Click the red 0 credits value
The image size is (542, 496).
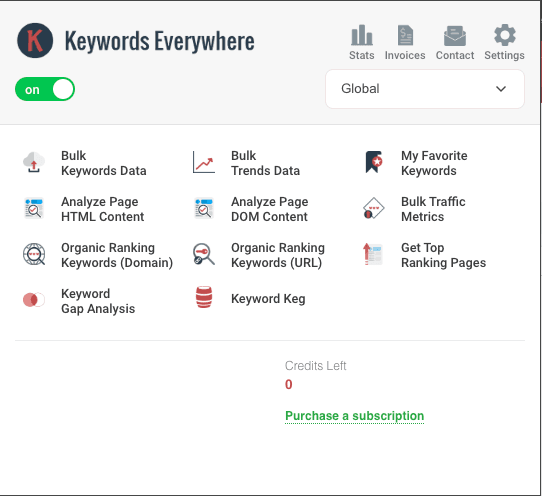(289, 384)
